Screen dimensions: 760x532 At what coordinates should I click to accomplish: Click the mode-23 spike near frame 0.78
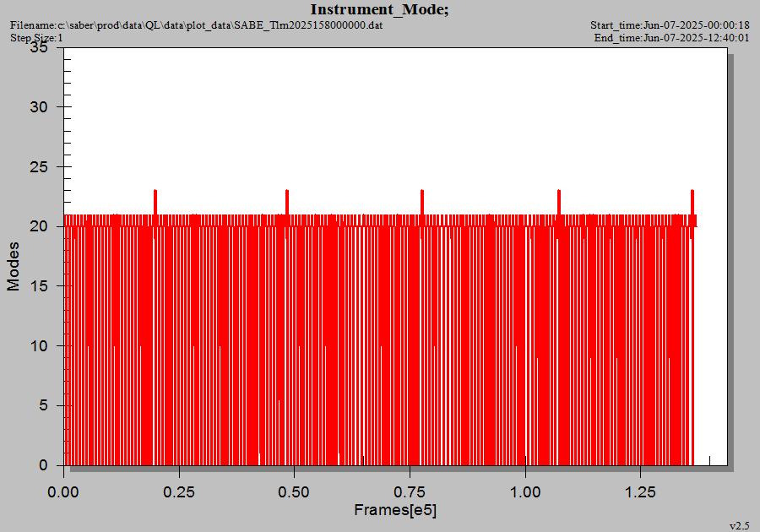coord(422,202)
